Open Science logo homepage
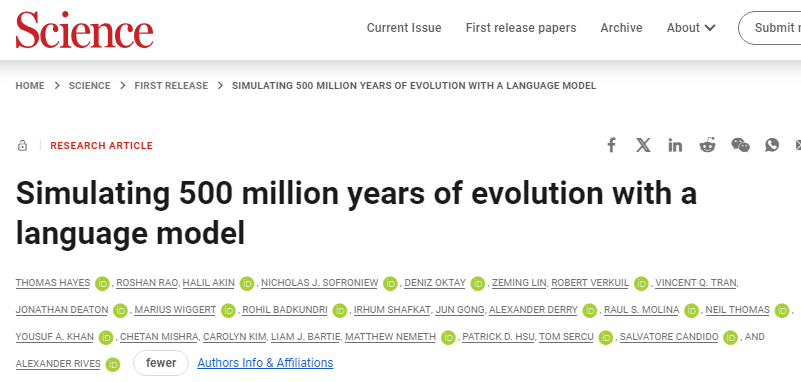Screen dimensions: 801x382 (84, 30)
